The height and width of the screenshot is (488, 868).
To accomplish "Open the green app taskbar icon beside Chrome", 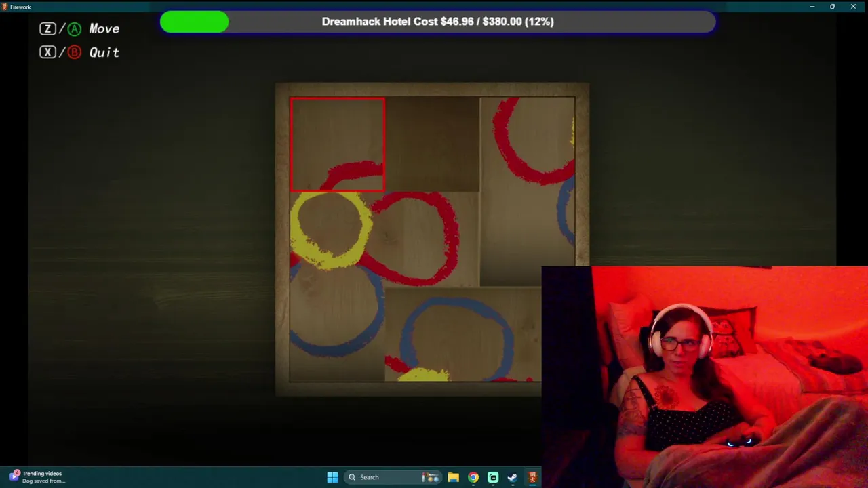I will coord(492,477).
